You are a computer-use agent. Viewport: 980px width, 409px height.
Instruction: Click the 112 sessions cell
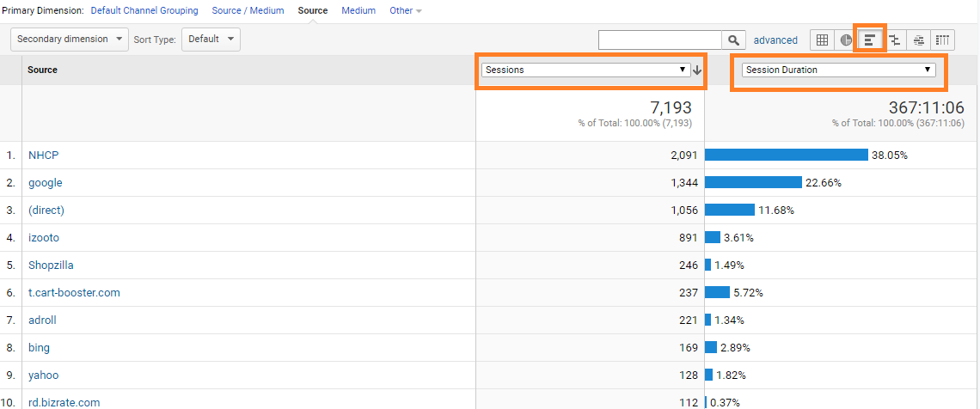click(x=688, y=403)
